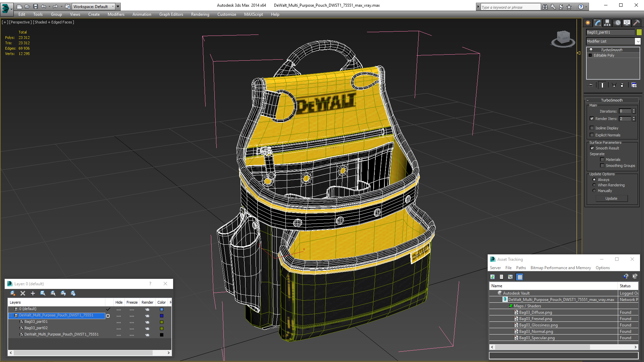Viewport: 644px width, 362px height.
Task: Click the object name field Bag03_part01
Action: point(610,32)
